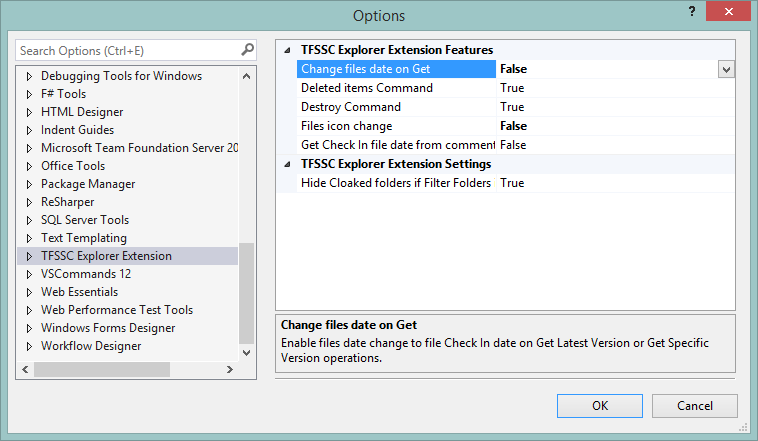Expand Web Performance Test Tools node
758x441 pixels.
[x=29, y=310]
